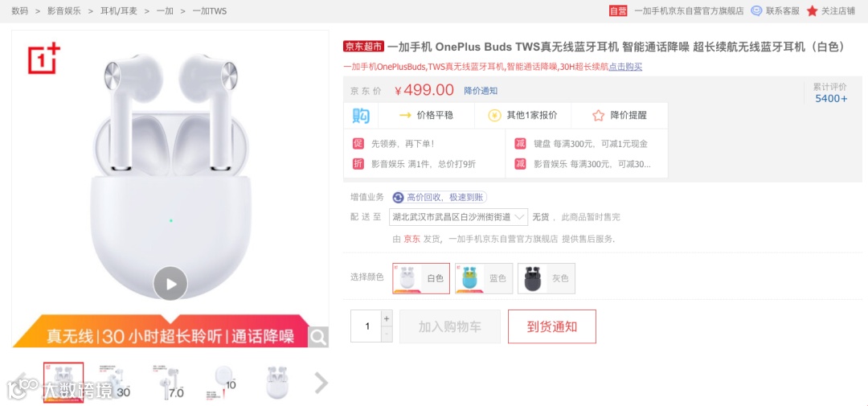The height and width of the screenshot is (406, 868).
Task: Click the 到货通知 button
Action: (552, 326)
